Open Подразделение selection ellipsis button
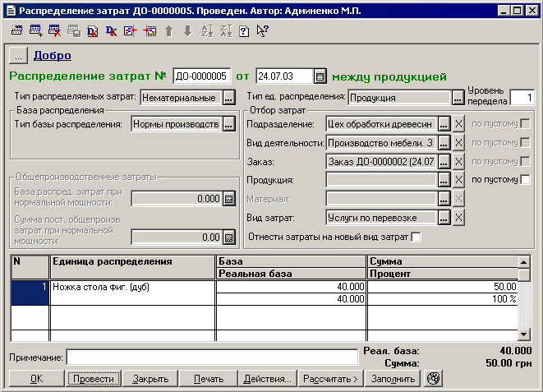This screenshot has height=392, width=543. click(x=444, y=124)
